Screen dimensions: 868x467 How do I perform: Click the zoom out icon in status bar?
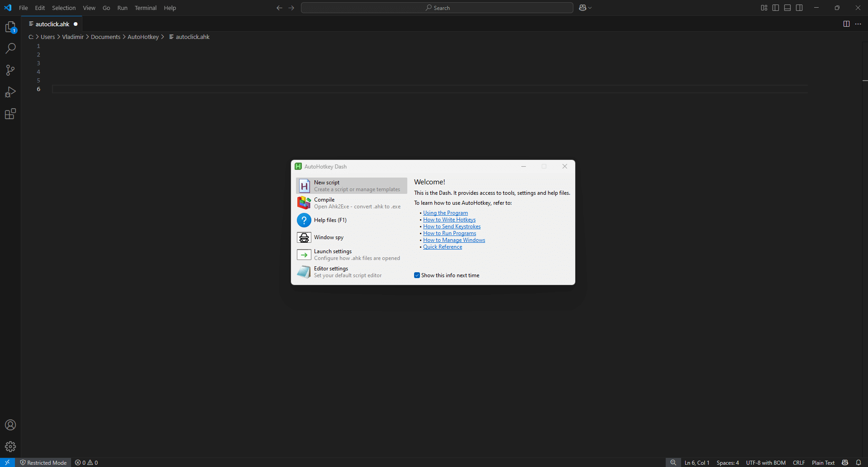coord(673,462)
